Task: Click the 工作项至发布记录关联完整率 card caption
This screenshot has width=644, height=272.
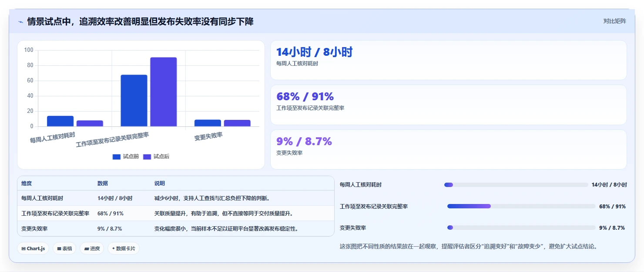Action: click(310, 108)
